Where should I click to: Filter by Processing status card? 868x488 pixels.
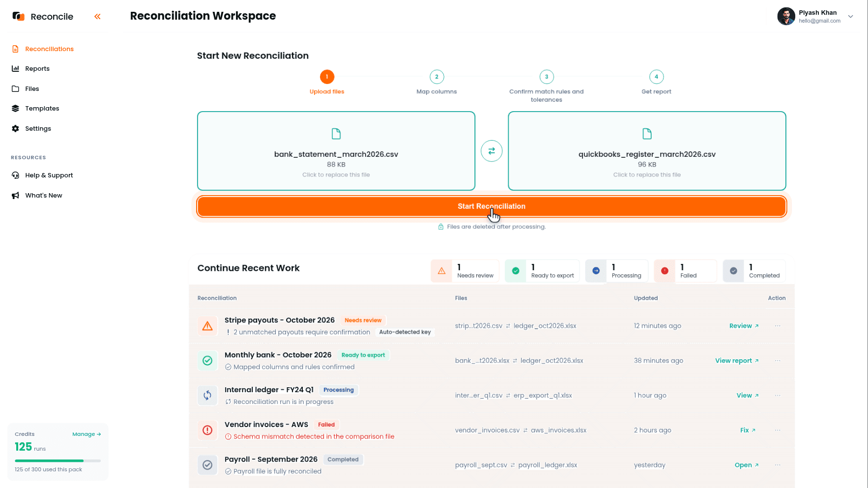617,271
